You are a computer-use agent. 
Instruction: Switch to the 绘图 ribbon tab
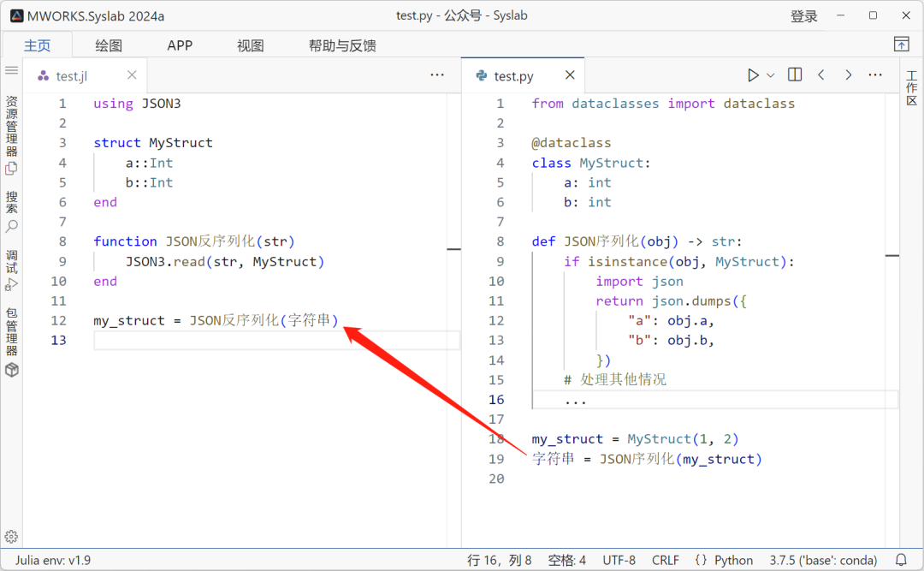108,45
